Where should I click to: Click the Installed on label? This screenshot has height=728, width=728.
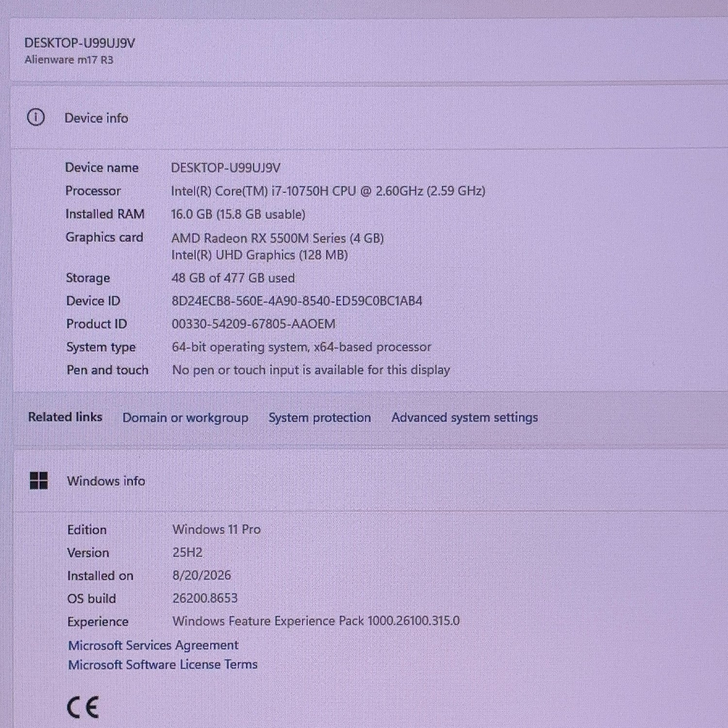(x=100, y=576)
